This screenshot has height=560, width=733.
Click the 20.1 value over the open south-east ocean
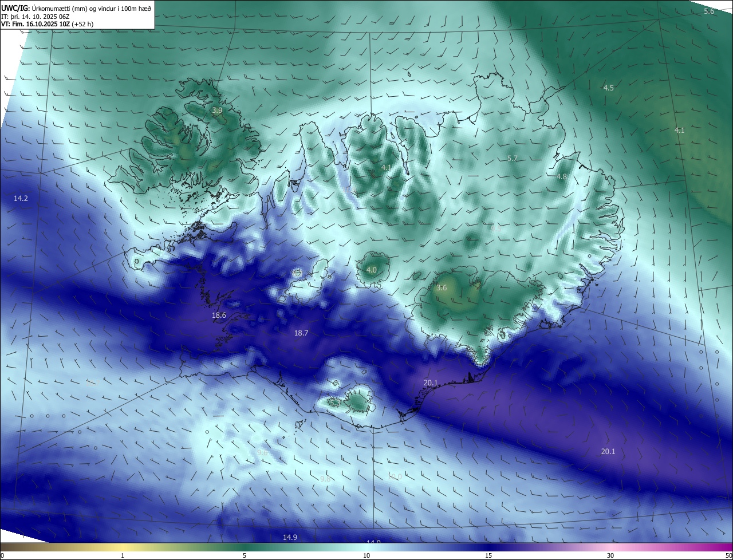pyautogui.click(x=608, y=451)
